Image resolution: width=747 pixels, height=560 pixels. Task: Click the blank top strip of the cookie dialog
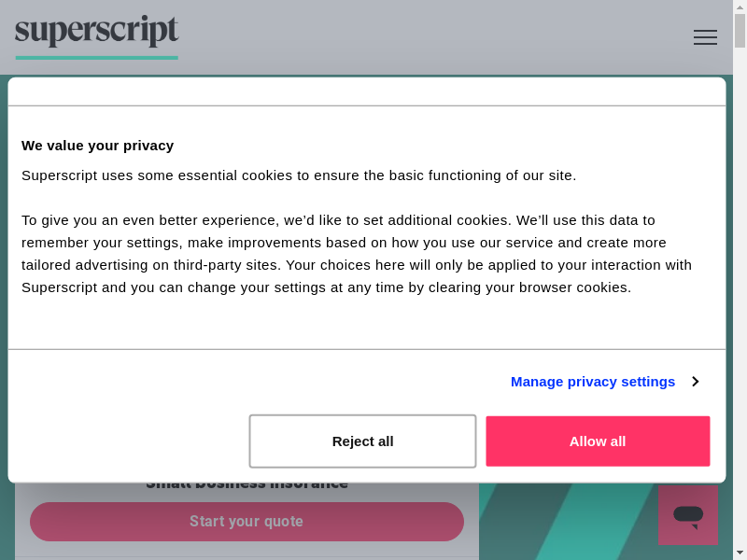[x=366, y=91]
